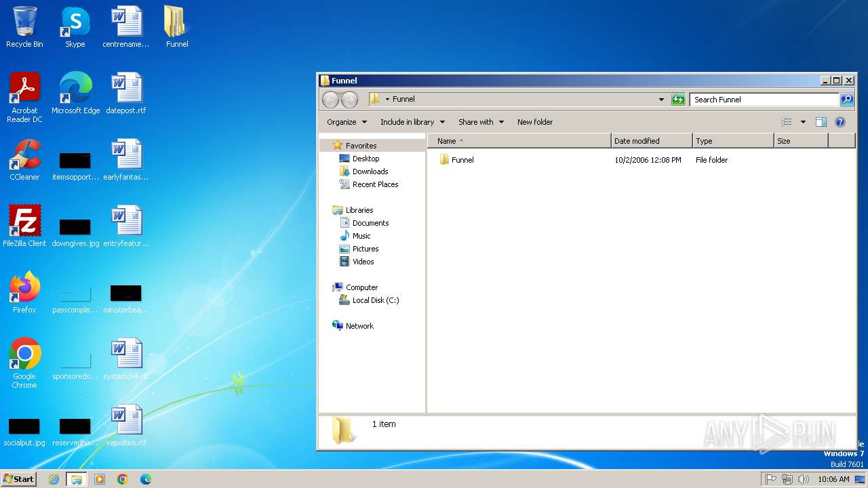868x488 pixels.
Task: Open Downloads in the navigation pane
Action: tap(370, 171)
